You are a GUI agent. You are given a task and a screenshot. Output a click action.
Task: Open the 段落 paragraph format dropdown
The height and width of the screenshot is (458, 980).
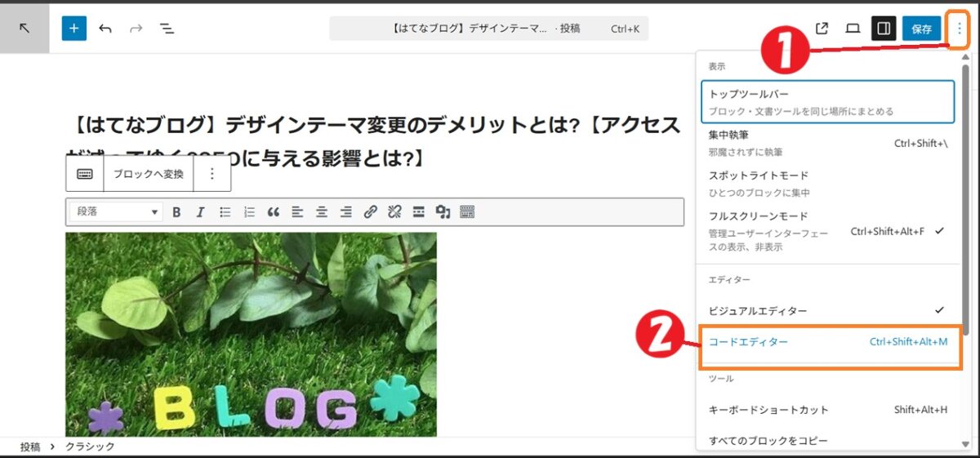tap(116, 212)
